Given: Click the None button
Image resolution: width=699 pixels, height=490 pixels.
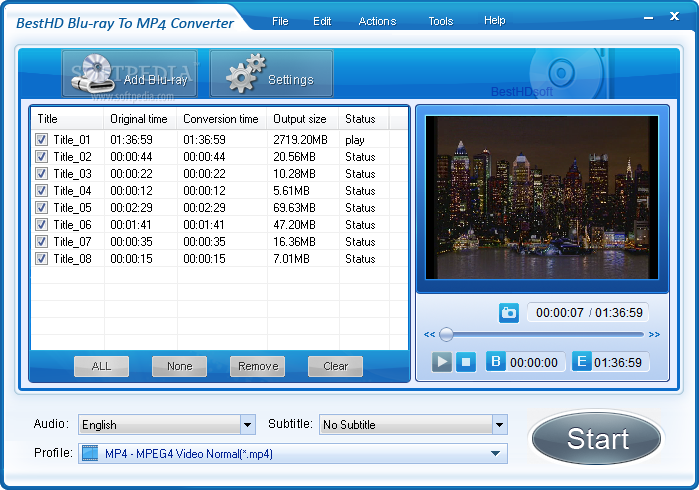Looking at the screenshot, I should click(x=179, y=366).
